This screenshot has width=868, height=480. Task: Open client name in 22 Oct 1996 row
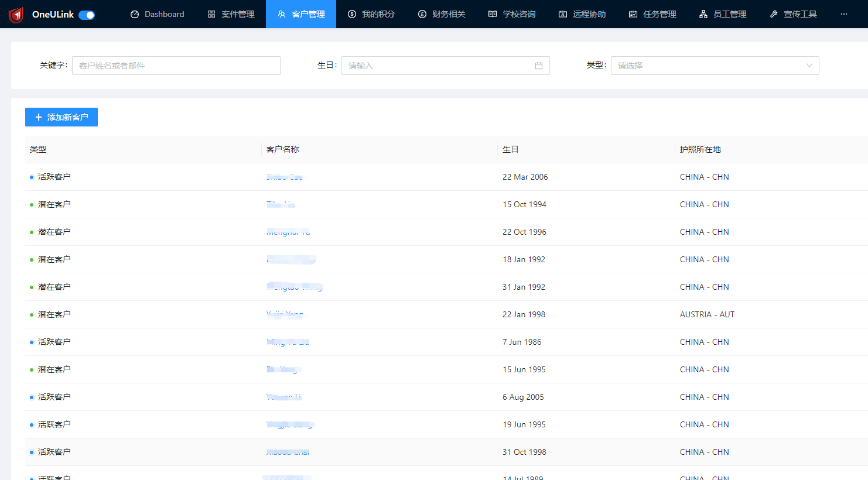pyautogui.click(x=288, y=232)
